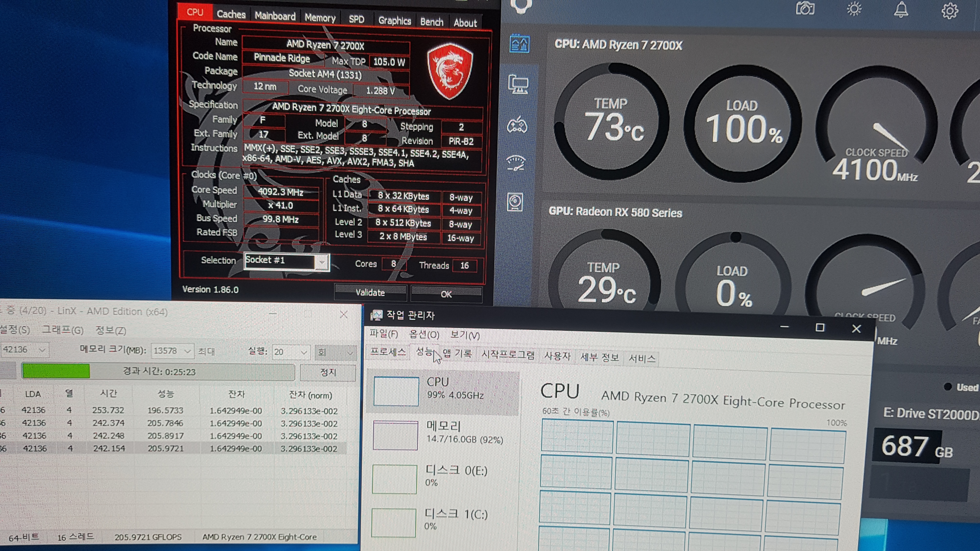Open the screenshot camera icon in MSI app
980x551 pixels.
805,8
